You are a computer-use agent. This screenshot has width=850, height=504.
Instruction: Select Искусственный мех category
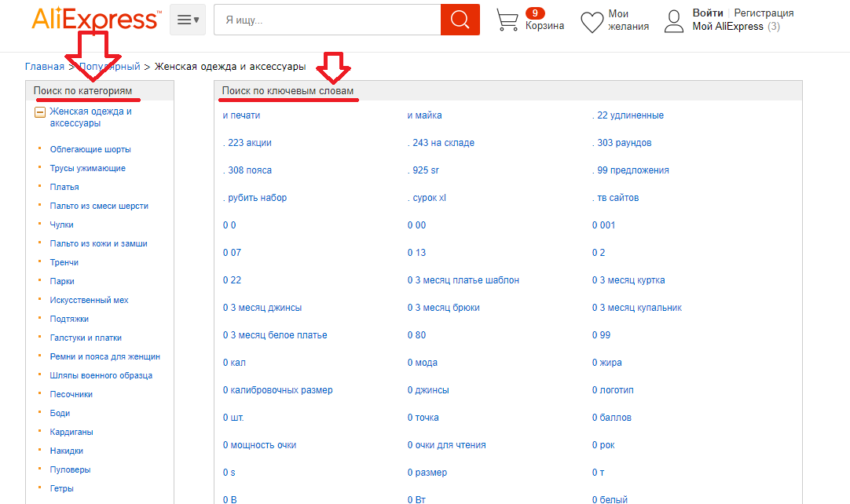(x=89, y=300)
